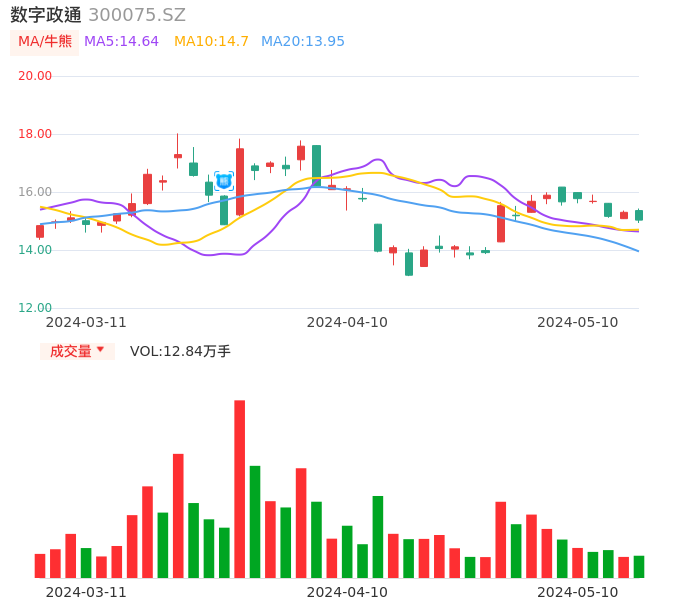Toggle the MA20:13.95 legend line
The height and width of the screenshot is (606, 686).
click(x=302, y=42)
